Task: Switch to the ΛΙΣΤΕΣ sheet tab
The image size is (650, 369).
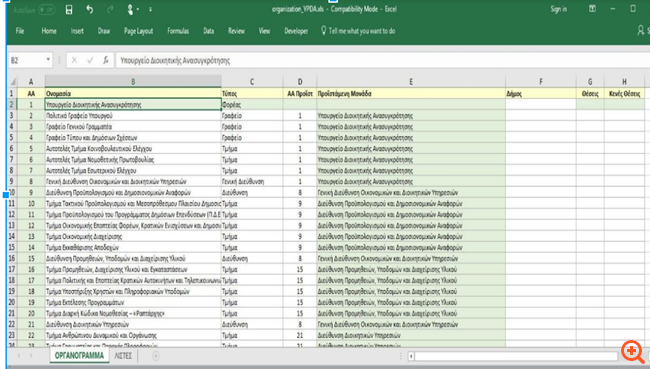Action: (x=123, y=356)
